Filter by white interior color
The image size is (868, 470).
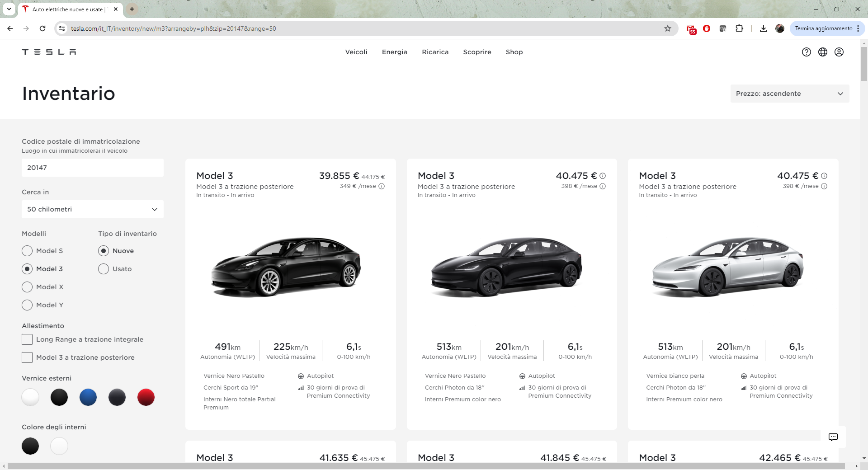coord(59,446)
